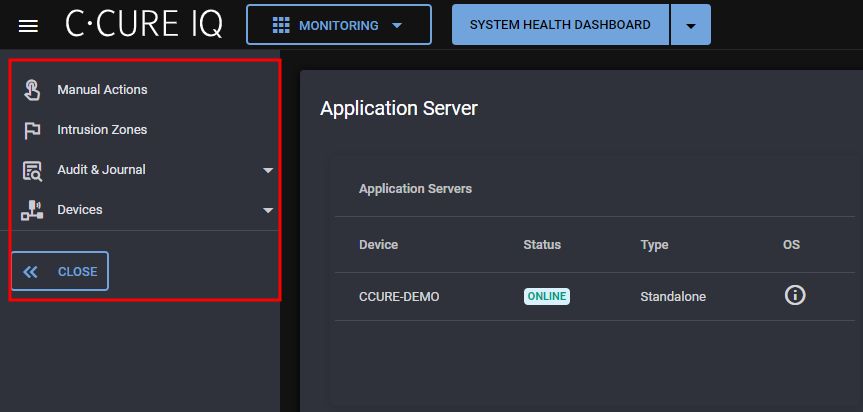Open the System Health Dashboard dropdown arrow
The width and height of the screenshot is (863, 412).
click(x=691, y=25)
